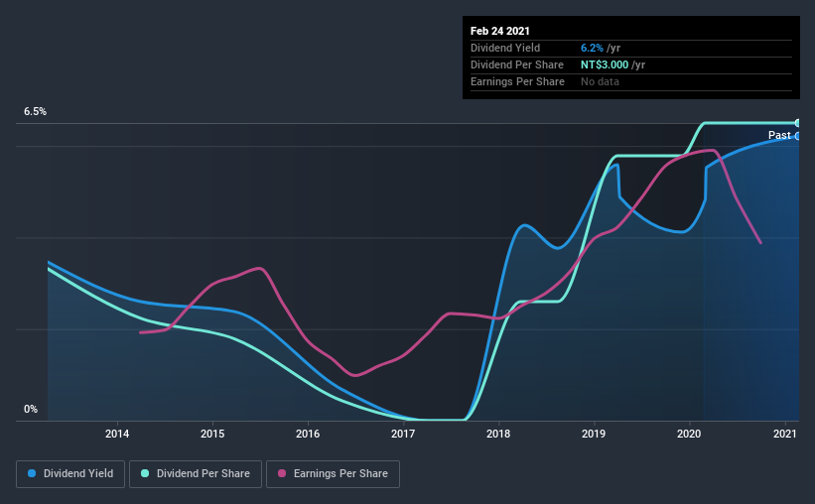815x504 pixels.
Task: Click the 2014 x-axis label
Action: 117,434
